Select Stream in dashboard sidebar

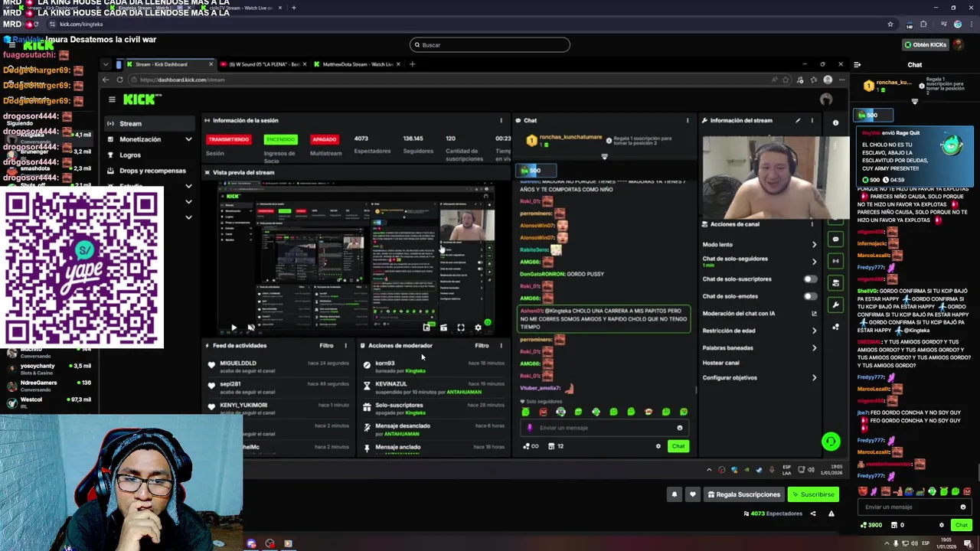(149, 123)
